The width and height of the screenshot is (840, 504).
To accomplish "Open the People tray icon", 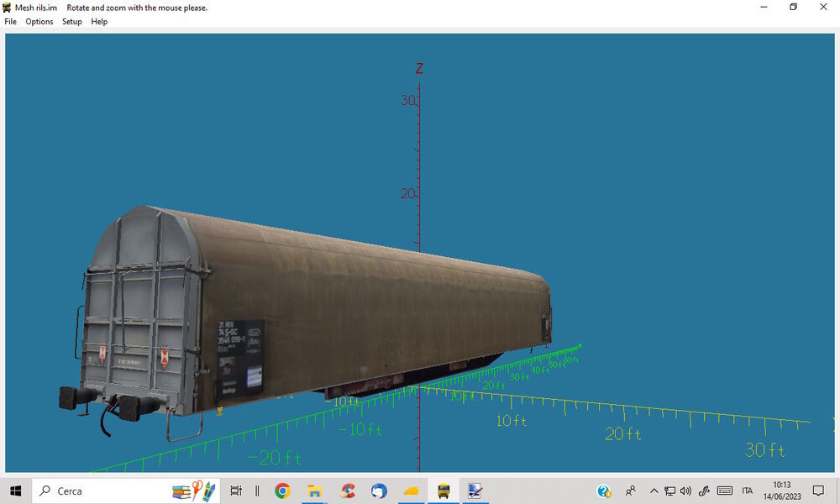I will click(631, 491).
